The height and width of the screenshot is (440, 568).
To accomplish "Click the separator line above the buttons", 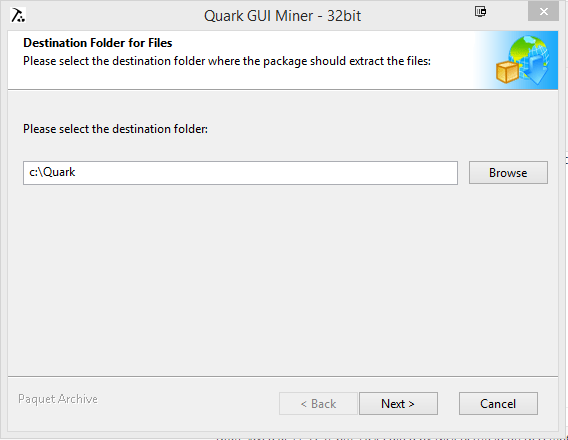I will tap(283, 377).
